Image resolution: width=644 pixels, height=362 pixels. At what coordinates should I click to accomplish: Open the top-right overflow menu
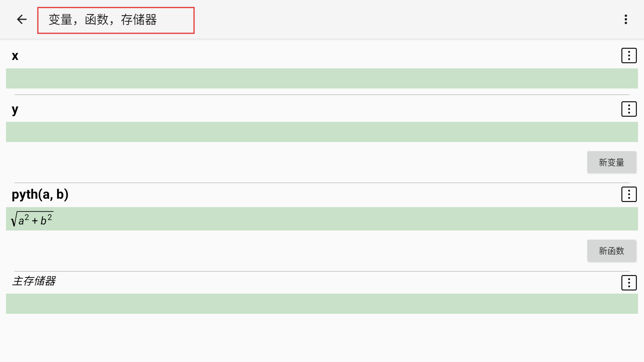(626, 19)
